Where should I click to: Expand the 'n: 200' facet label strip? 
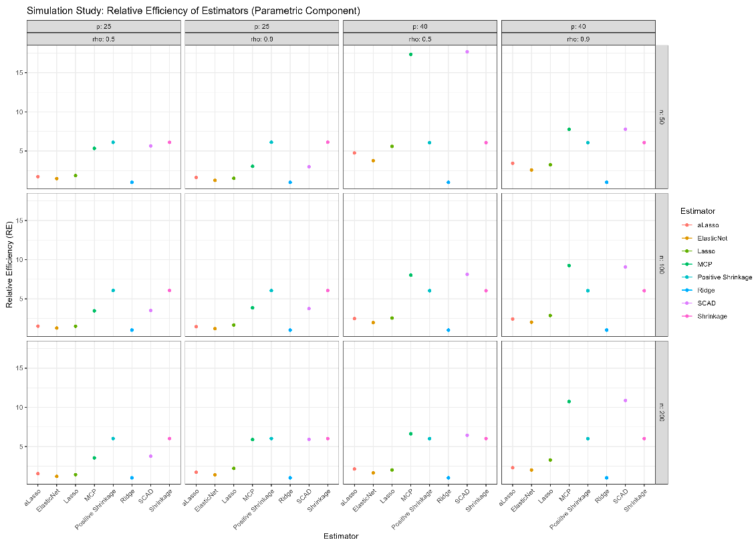click(x=660, y=410)
